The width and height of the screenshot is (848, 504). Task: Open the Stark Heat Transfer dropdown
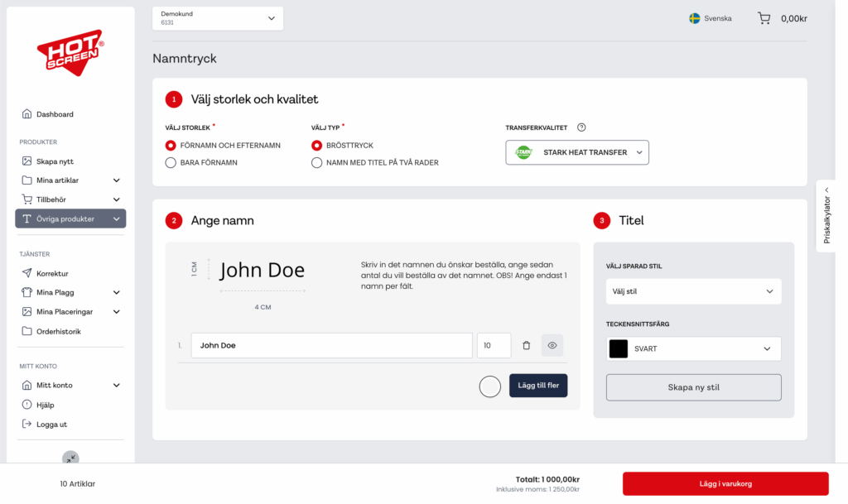pos(577,152)
